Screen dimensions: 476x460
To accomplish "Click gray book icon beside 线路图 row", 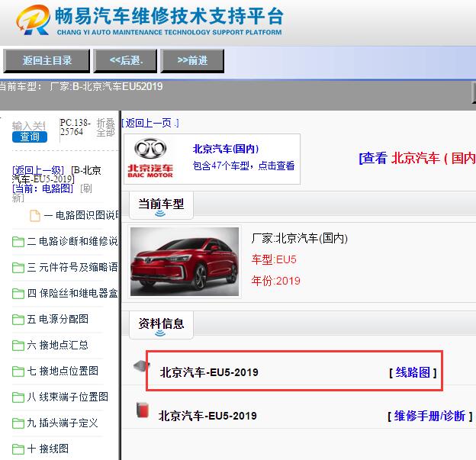I will pos(142,365).
